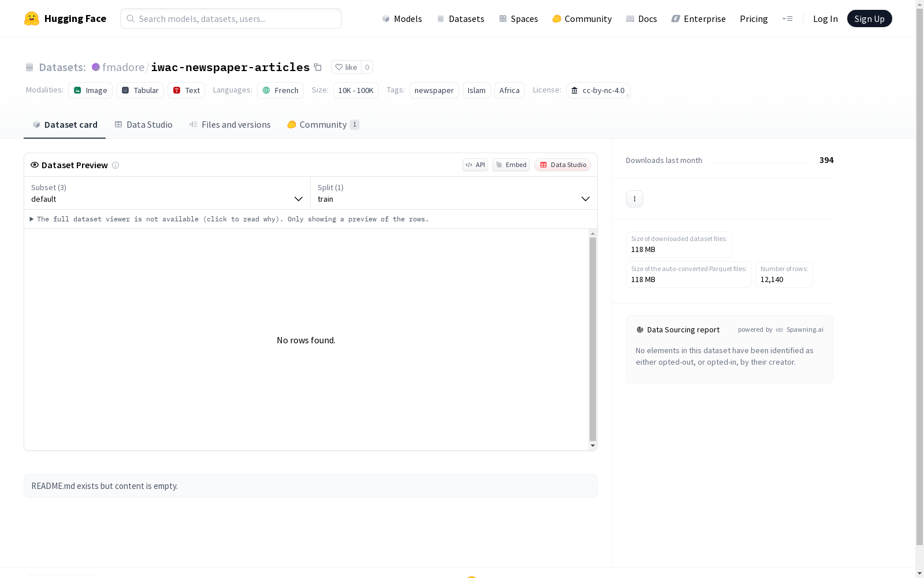Image resolution: width=924 pixels, height=578 pixels.
Task: Open the three-dot options menu in sidebar
Action: click(635, 199)
